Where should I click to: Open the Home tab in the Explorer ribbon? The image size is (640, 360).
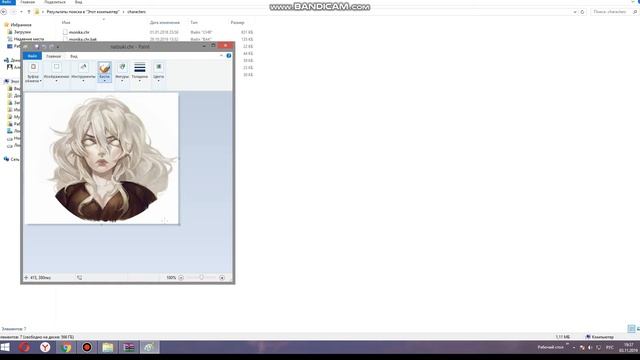click(x=27, y=2)
